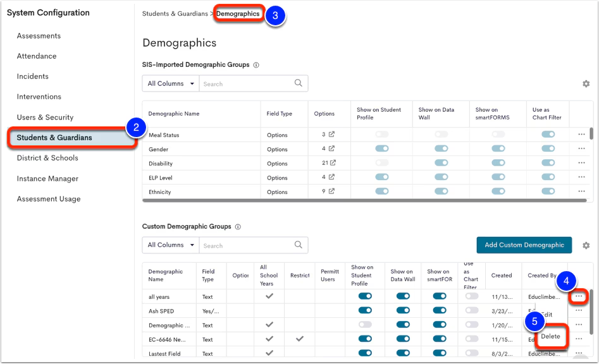
Task: Open Instance Manager section
Action: click(47, 179)
